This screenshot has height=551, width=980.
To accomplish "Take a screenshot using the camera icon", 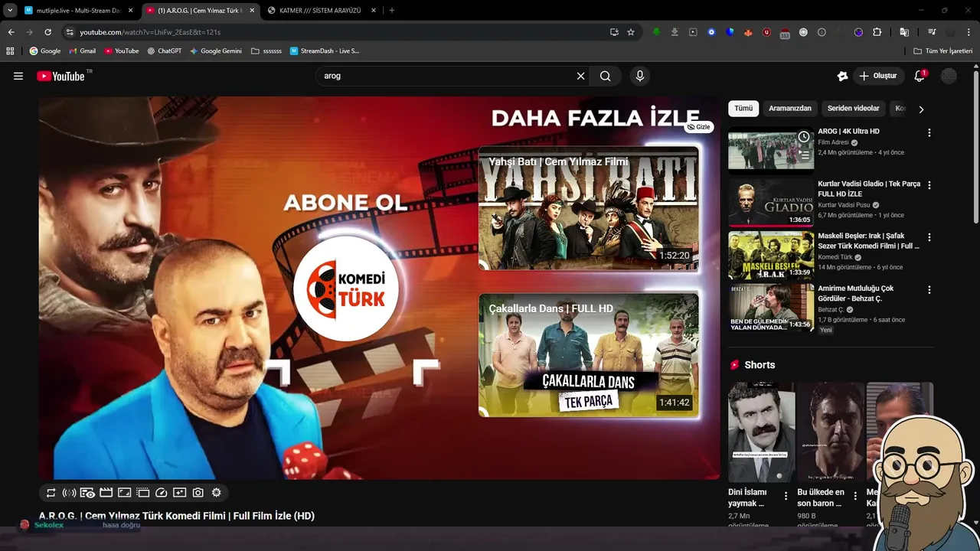I will coord(198,492).
